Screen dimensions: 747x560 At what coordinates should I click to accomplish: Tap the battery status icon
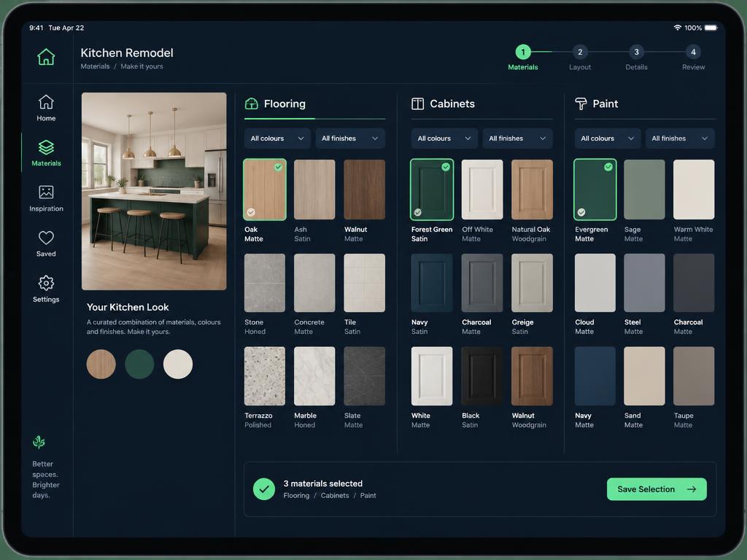[x=711, y=28]
